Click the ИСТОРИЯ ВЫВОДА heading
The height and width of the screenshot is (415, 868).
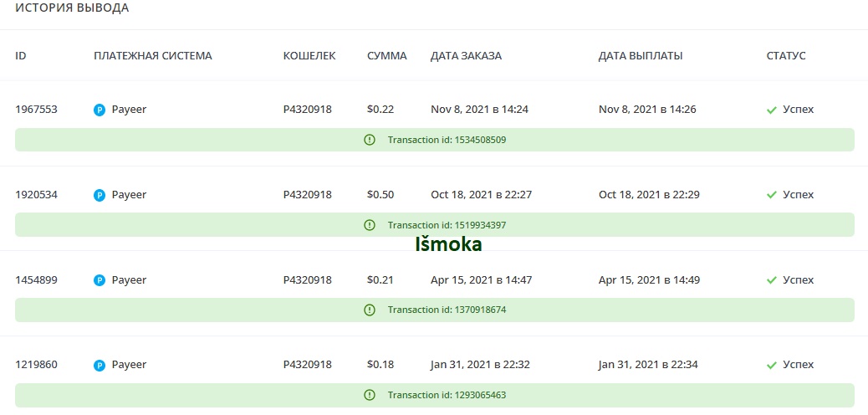tap(72, 8)
